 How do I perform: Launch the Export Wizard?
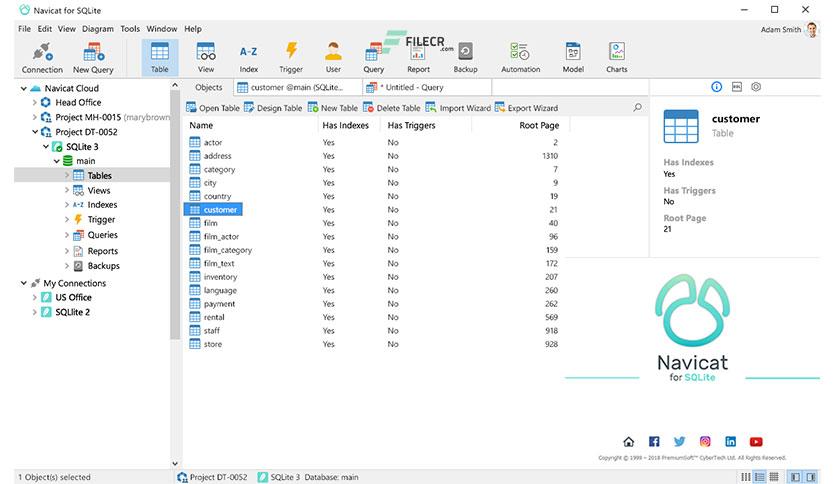pos(526,108)
